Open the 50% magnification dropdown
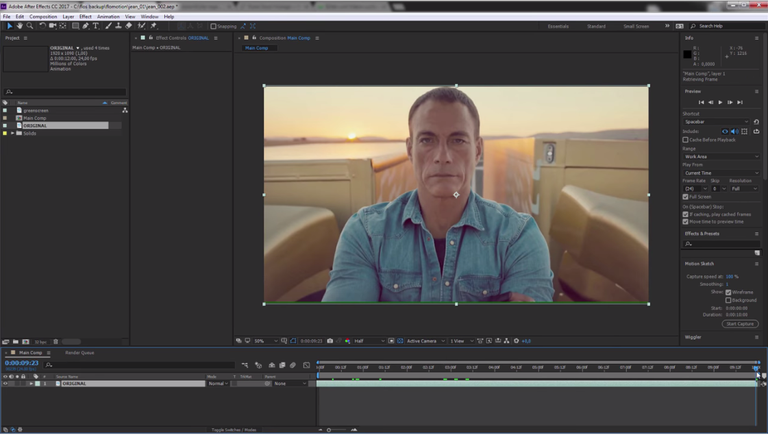 tap(265, 341)
